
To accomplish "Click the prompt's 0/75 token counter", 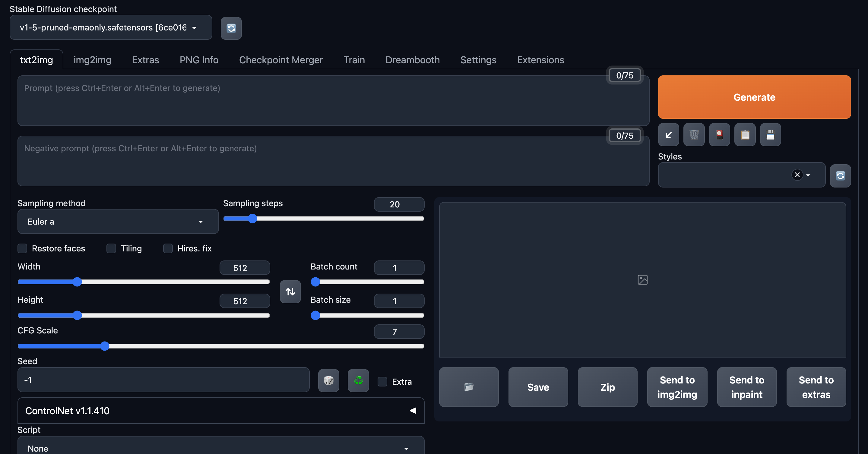I will [625, 75].
